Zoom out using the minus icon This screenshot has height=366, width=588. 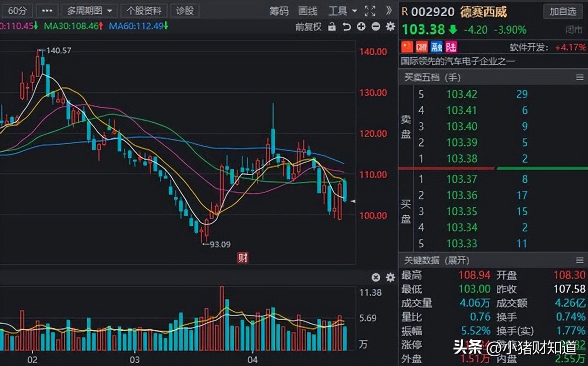coord(375,27)
